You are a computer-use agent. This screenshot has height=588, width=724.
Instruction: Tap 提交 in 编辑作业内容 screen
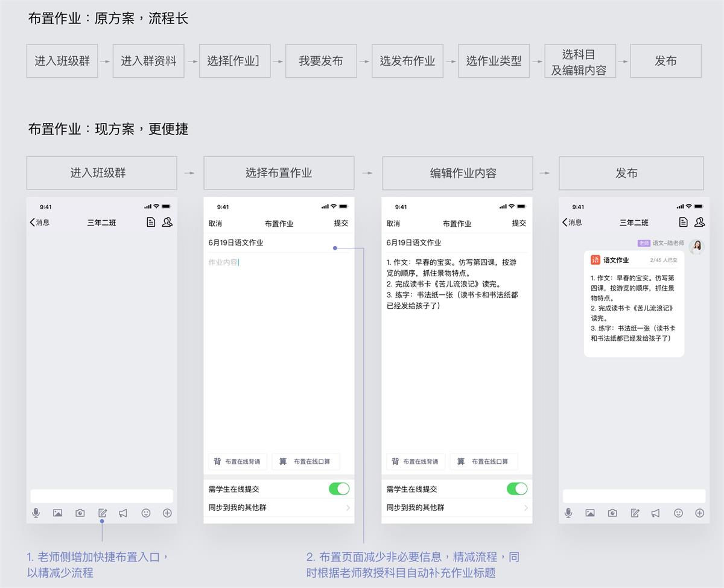pos(519,223)
